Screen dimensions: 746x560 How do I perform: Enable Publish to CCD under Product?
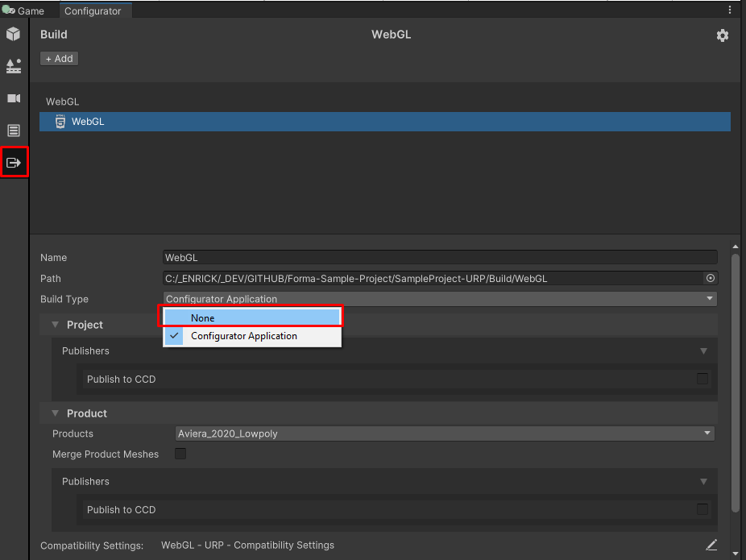pos(702,509)
